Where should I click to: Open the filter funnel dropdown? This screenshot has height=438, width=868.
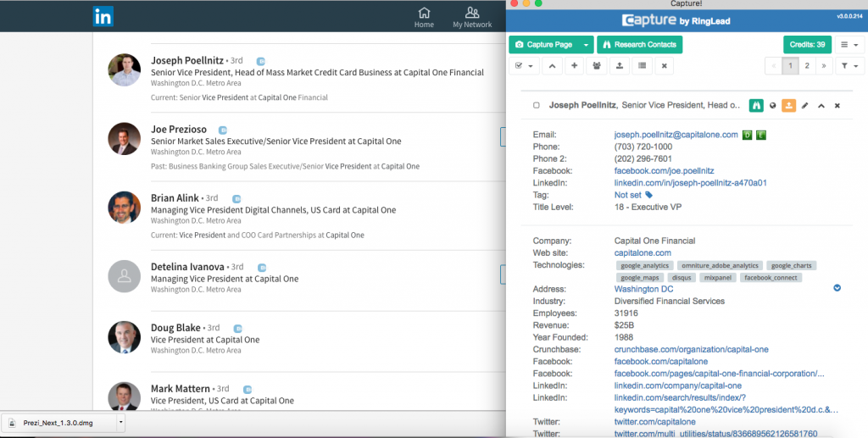849,66
